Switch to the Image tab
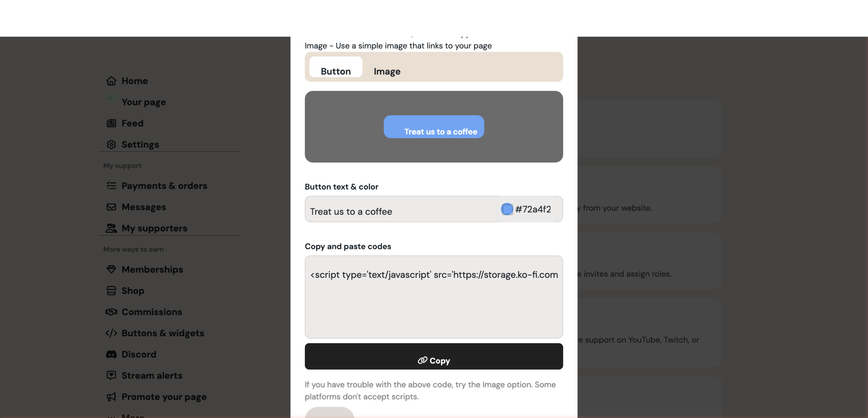Image resolution: width=868 pixels, height=418 pixels. [x=387, y=71]
